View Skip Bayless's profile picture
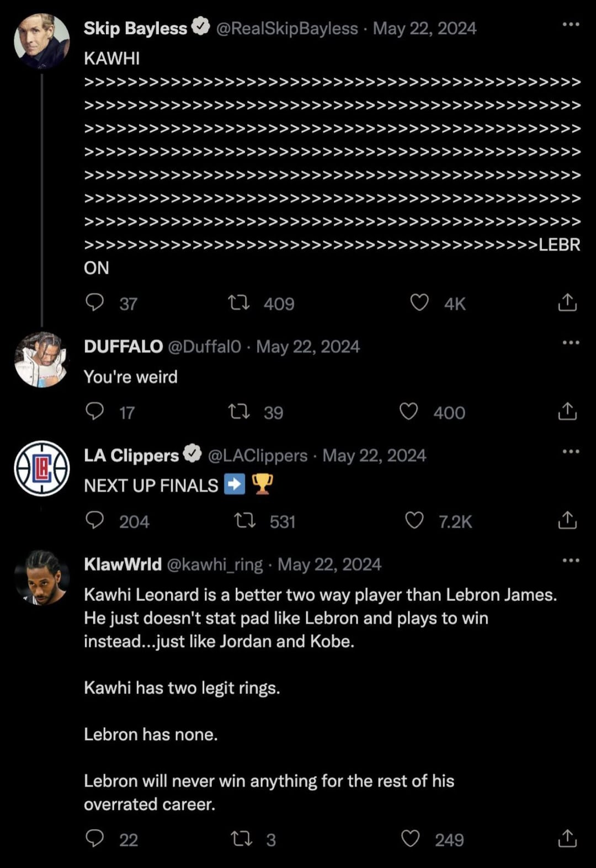This screenshot has width=596, height=868. (41, 41)
